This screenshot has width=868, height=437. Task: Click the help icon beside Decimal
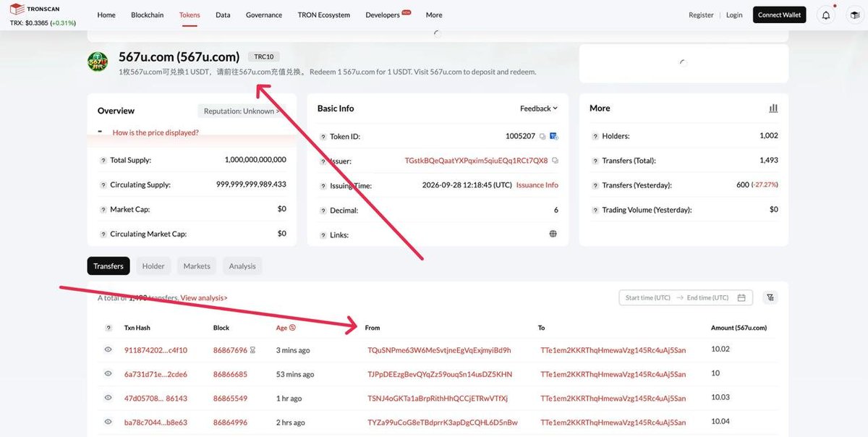click(x=323, y=211)
